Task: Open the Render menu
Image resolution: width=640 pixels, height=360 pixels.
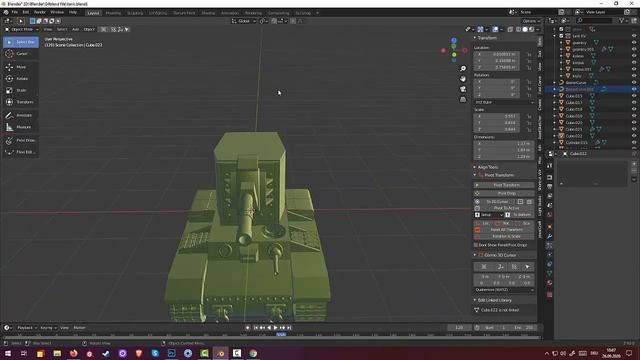Action: [x=40, y=13]
